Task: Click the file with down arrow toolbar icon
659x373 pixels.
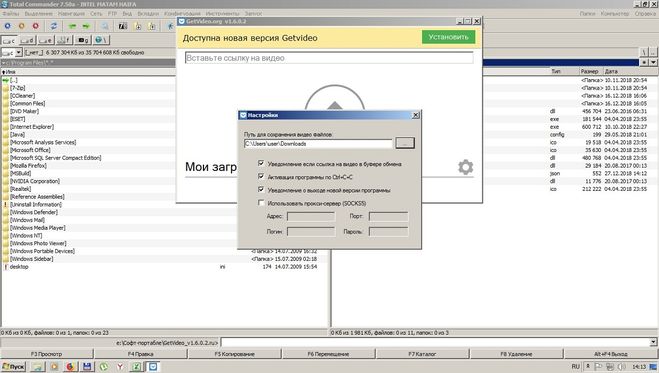Action: click(137, 26)
